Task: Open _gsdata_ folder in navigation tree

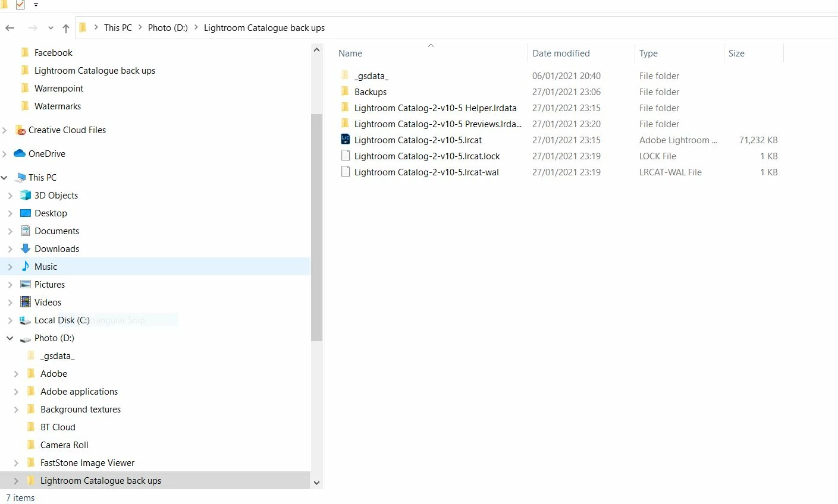Action: 57,356
